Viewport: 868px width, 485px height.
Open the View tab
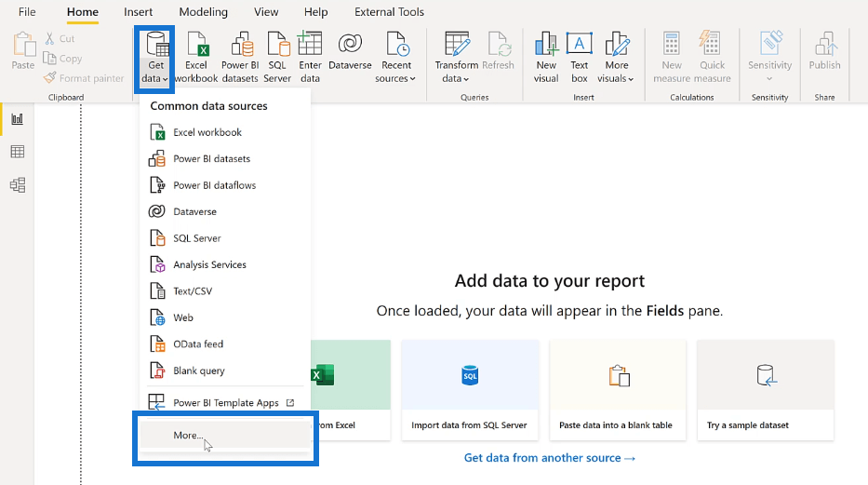(266, 11)
